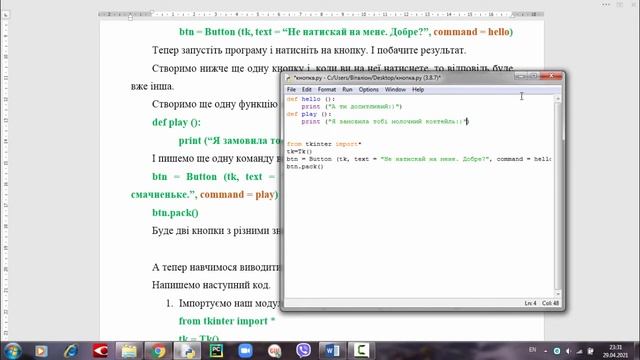Open the Run menu in IDLE

347,89
